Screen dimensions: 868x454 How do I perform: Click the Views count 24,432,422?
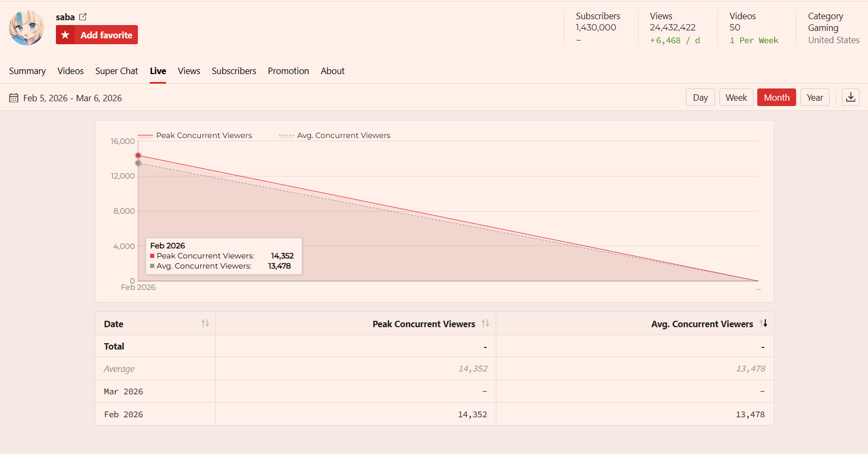[673, 28]
